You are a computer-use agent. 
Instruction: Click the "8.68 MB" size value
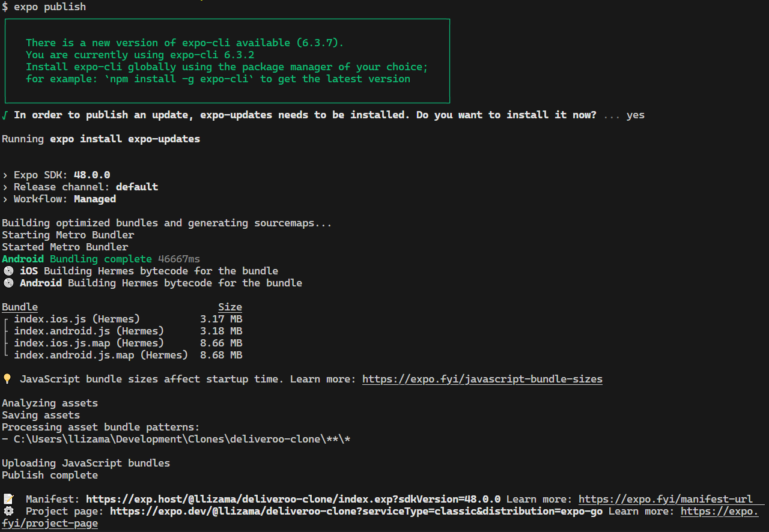point(221,355)
